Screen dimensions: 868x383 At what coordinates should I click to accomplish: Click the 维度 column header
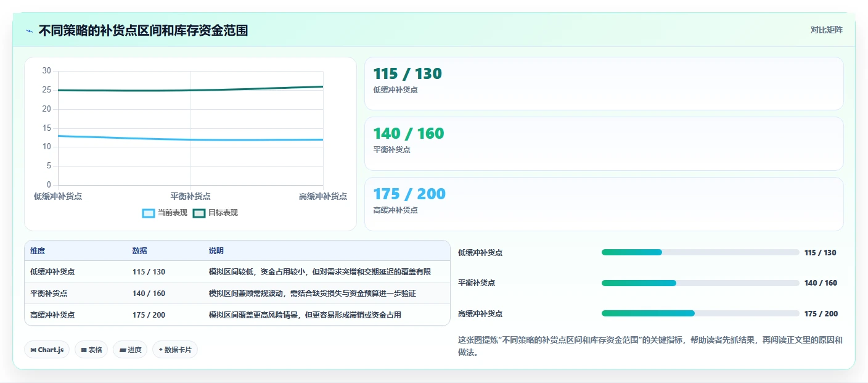(38, 251)
